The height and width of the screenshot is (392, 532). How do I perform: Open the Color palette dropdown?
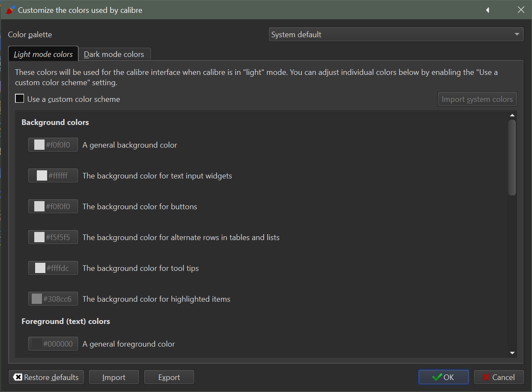[x=396, y=35]
